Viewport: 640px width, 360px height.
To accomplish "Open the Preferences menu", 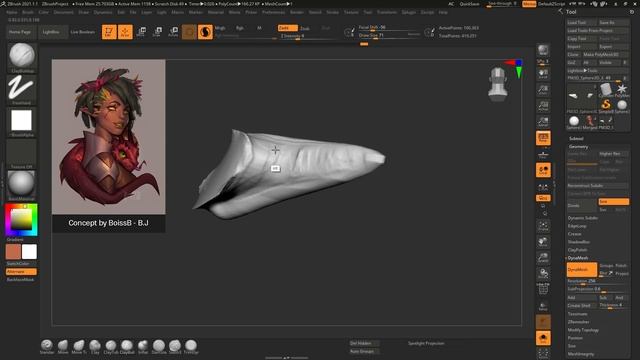I will (273, 13).
